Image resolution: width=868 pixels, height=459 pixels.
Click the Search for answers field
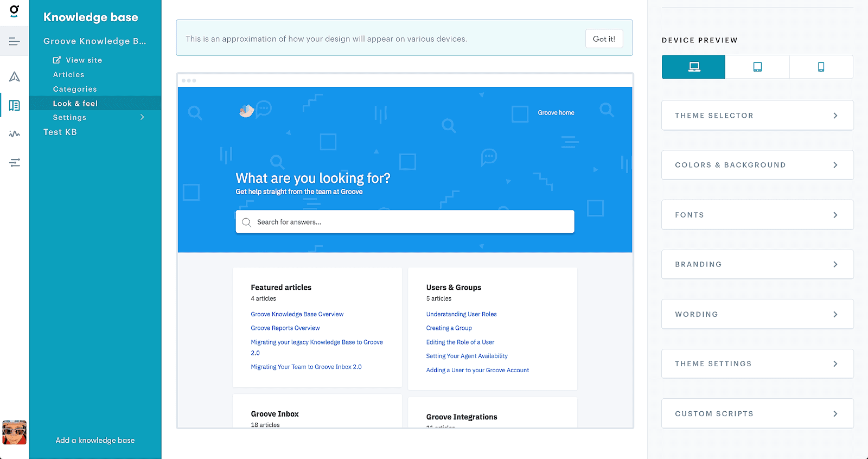pos(405,222)
